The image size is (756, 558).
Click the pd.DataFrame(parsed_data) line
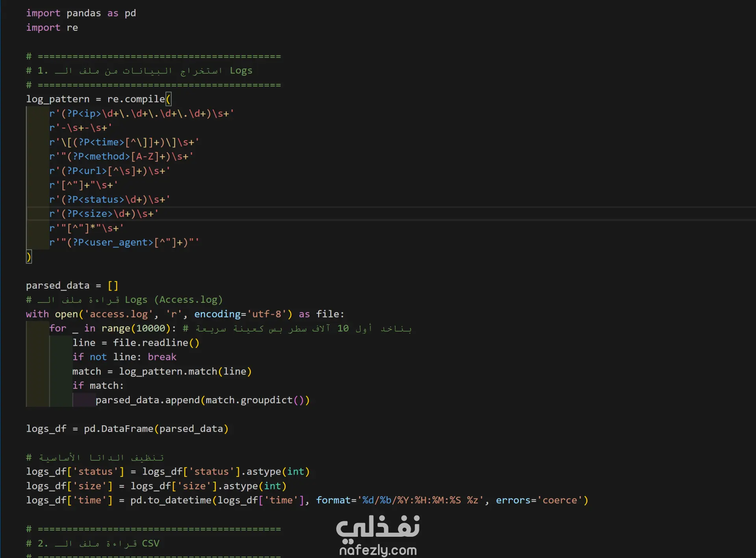127,428
